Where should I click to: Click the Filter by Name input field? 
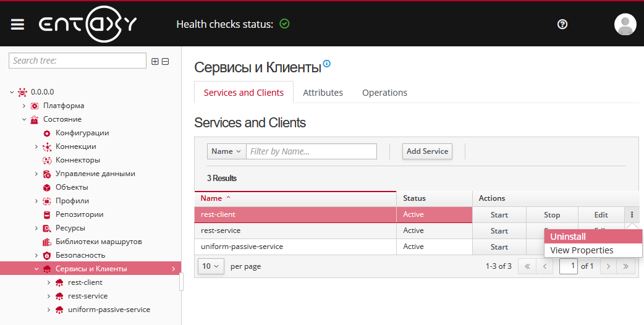coord(311,151)
